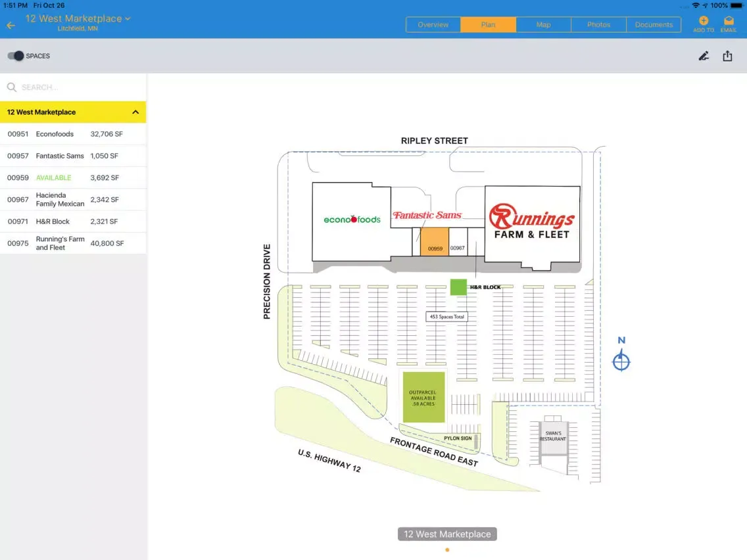Screen dimensions: 747x560
Task: Tap the green Outparcel Available block
Action: pyautogui.click(x=423, y=398)
